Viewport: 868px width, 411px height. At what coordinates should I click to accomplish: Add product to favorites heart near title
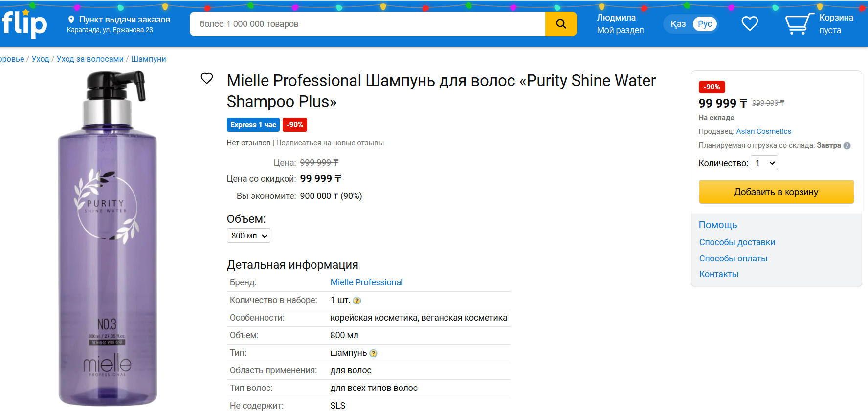tap(207, 78)
